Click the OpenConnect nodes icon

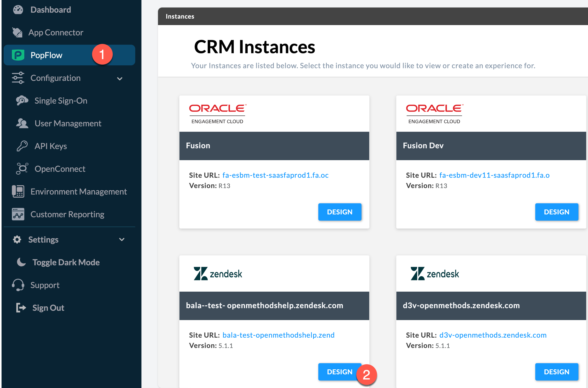(22, 169)
